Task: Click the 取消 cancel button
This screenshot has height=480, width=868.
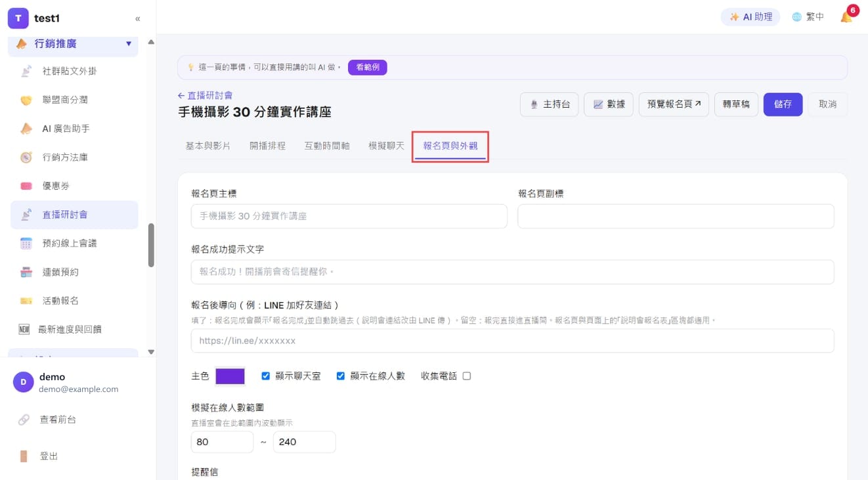Action: coord(827,104)
